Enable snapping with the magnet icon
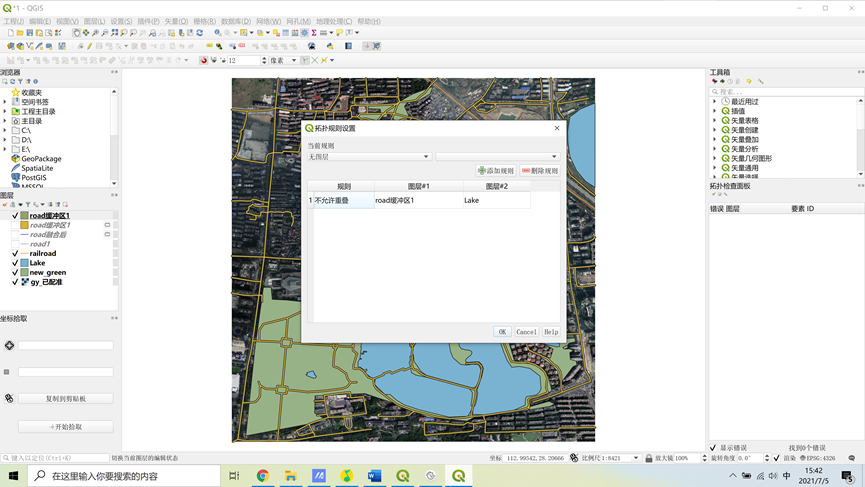865x487 pixels. coord(204,60)
